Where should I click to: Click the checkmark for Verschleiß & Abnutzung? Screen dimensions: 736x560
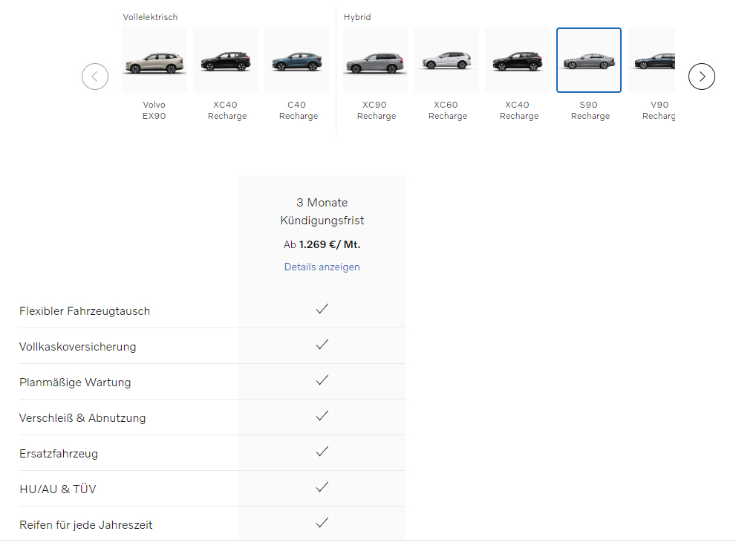[x=322, y=416]
